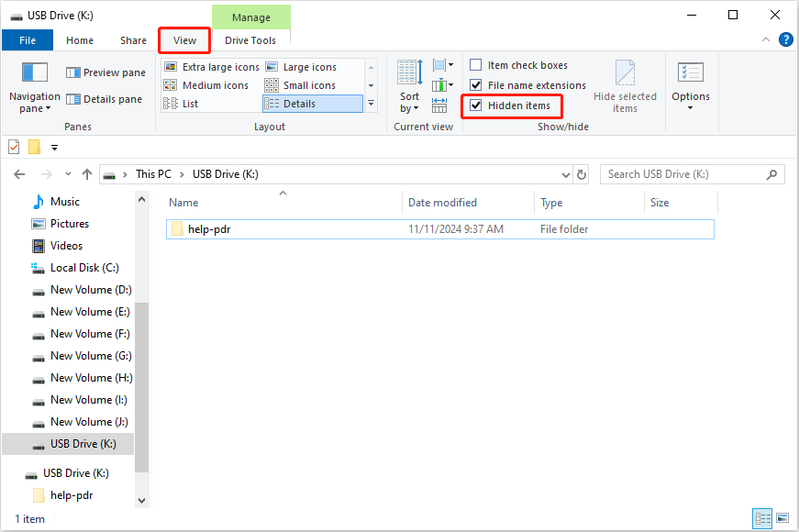The width and height of the screenshot is (799, 532).
Task: Open the Add columns dropdown
Action: pos(442,85)
